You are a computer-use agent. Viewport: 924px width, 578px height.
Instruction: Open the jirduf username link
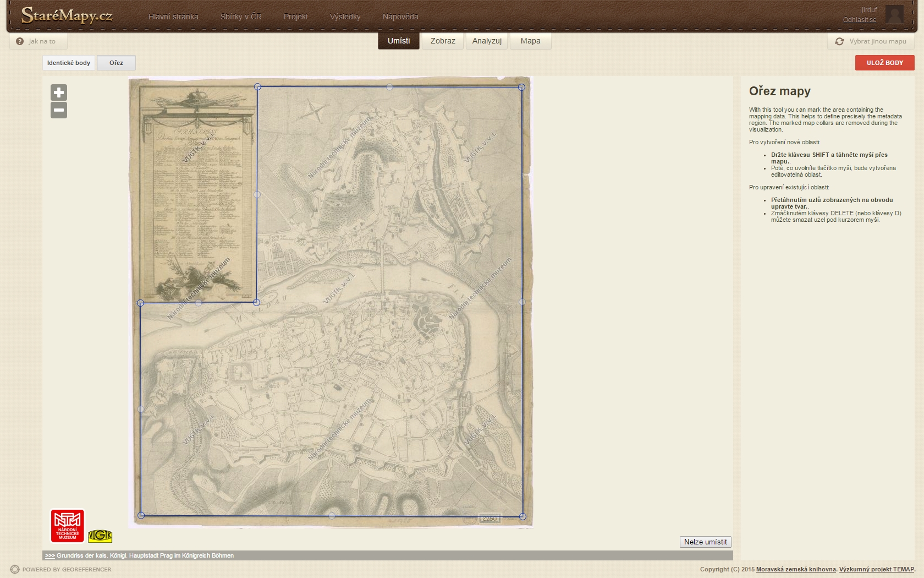pos(869,10)
